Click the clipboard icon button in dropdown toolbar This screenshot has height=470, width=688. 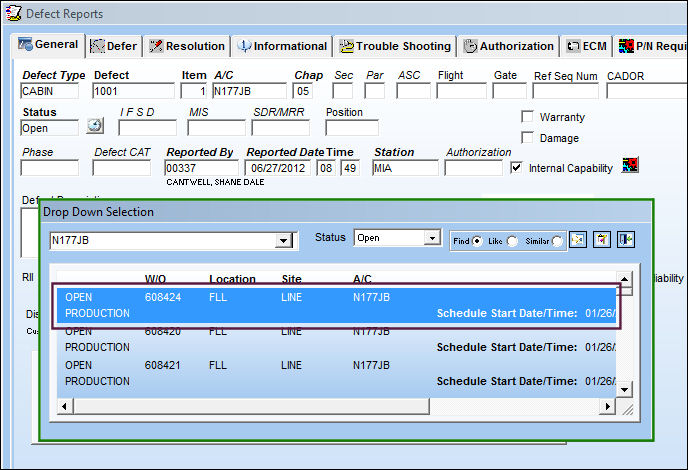click(602, 240)
